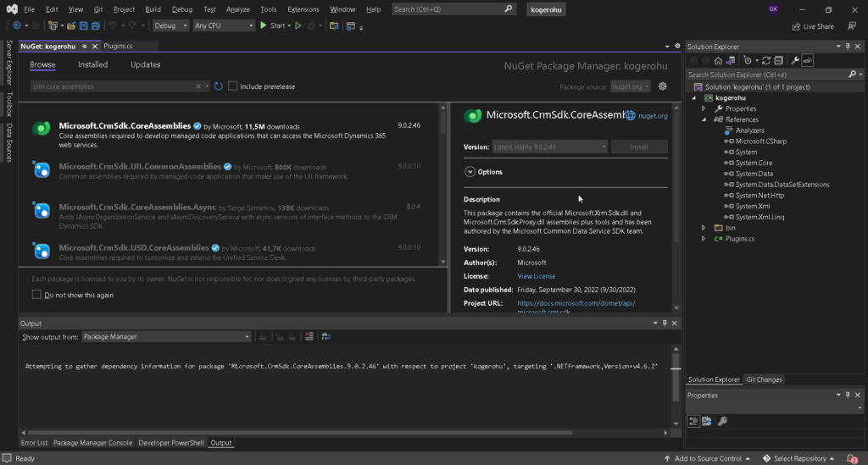Expand the Plugins.cs node
Screen dimensions: 868x465
pos(704,239)
